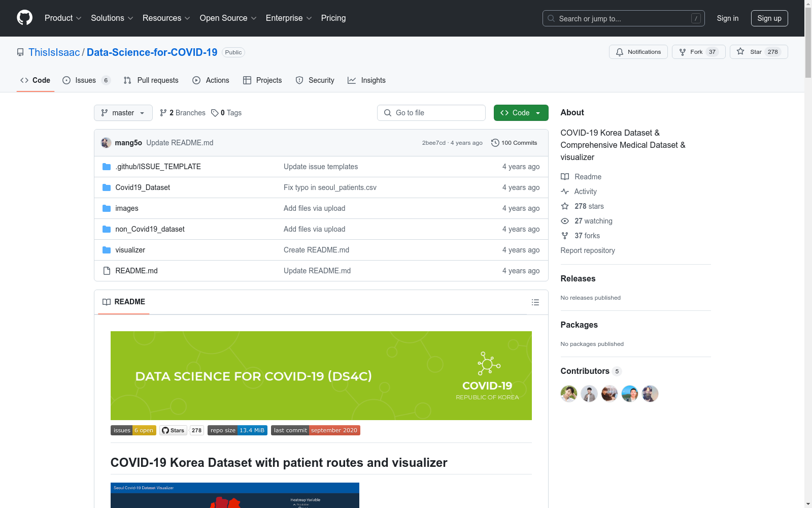The image size is (812, 508).
Task: View the 278 stars link
Action: click(x=582, y=206)
